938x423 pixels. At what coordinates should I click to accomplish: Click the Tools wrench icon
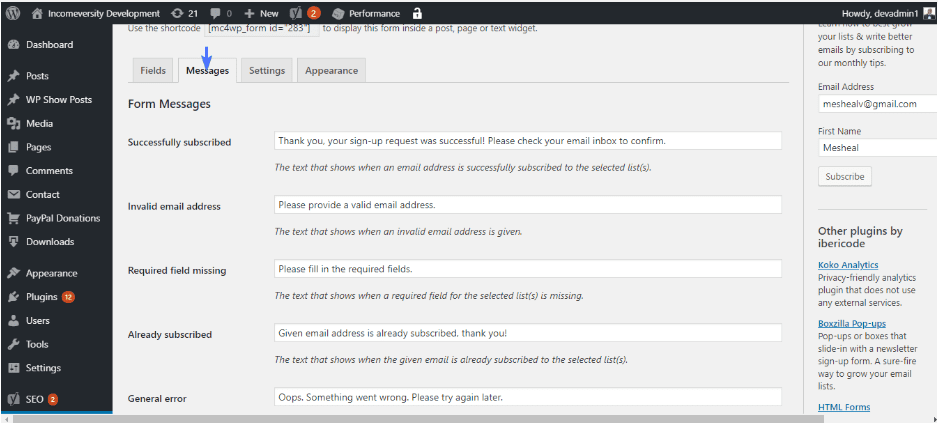point(14,344)
